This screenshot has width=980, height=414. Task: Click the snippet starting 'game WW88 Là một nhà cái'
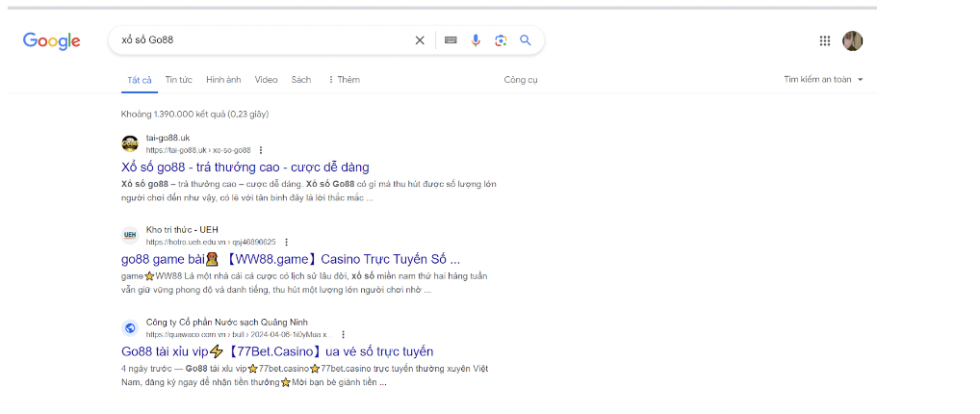(x=304, y=283)
